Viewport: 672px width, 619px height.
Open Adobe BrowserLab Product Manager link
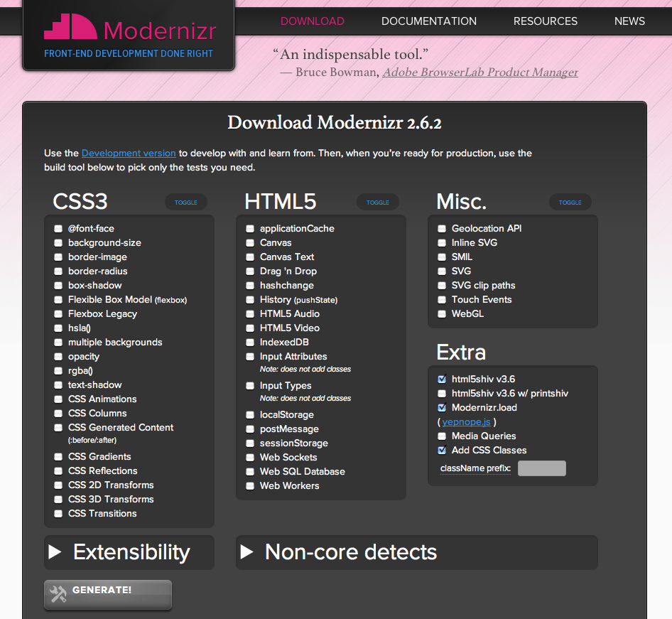(x=480, y=72)
